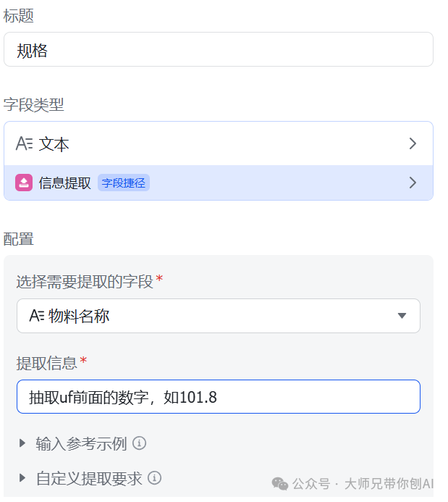This screenshot has width=448, height=502.
Task: Click the 公众号 大师兄带你刨AI watermark text
Action: pos(363,484)
